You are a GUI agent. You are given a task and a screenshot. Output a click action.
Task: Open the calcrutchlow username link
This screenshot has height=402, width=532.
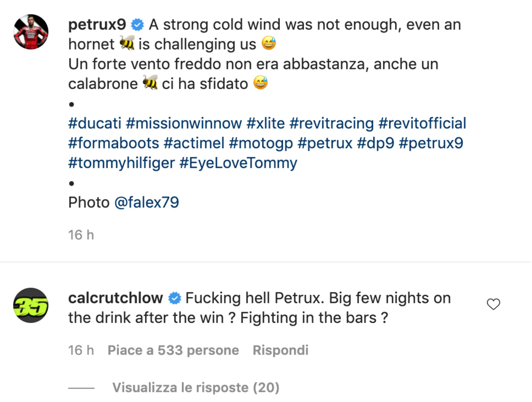[115, 298]
